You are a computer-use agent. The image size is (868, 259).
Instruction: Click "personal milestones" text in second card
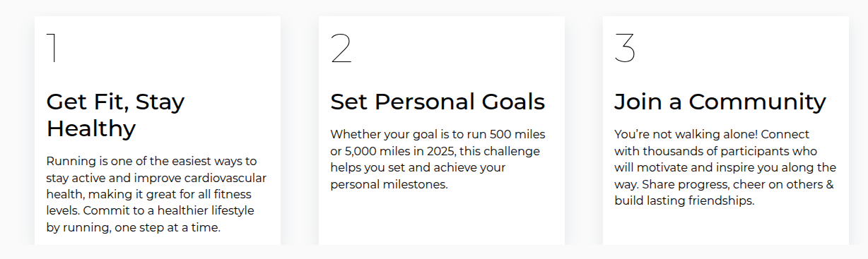click(388, 184)
